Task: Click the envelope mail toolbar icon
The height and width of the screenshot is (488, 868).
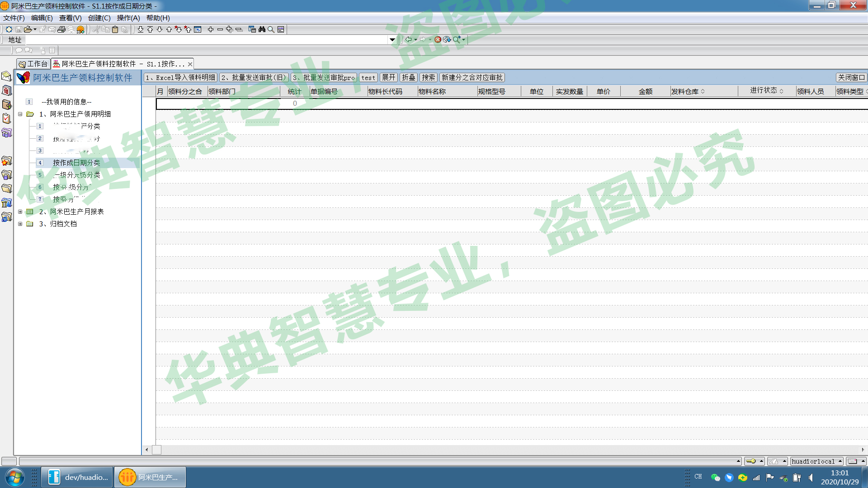Action: (x=52, y=29)
